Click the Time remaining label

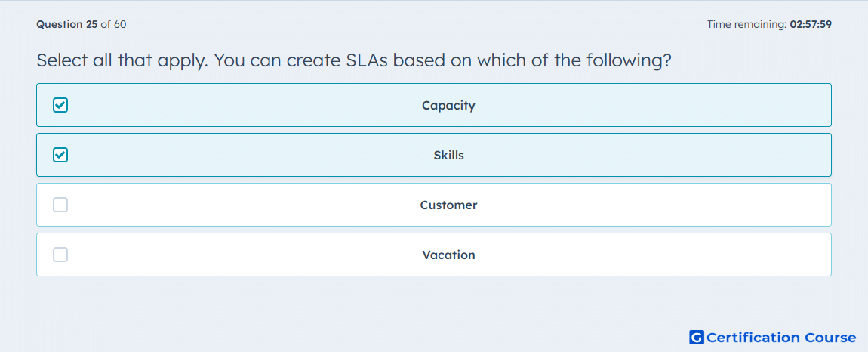pyautogui.click(x=747, y=24)
